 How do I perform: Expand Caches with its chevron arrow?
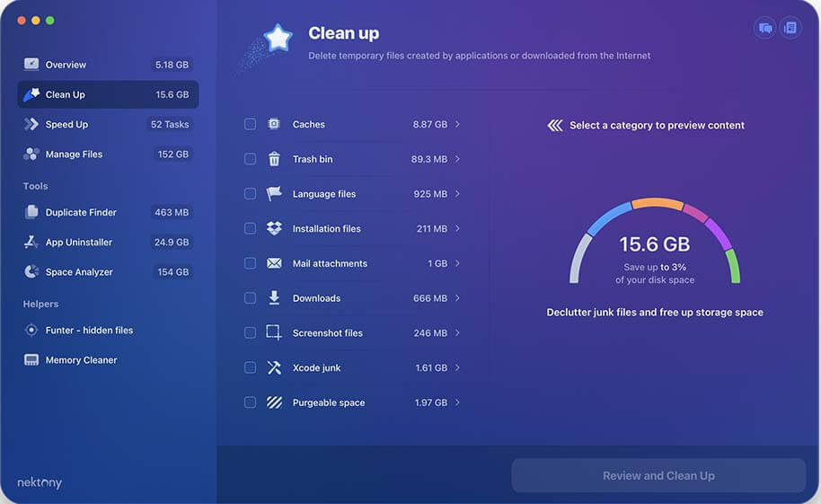457,124
